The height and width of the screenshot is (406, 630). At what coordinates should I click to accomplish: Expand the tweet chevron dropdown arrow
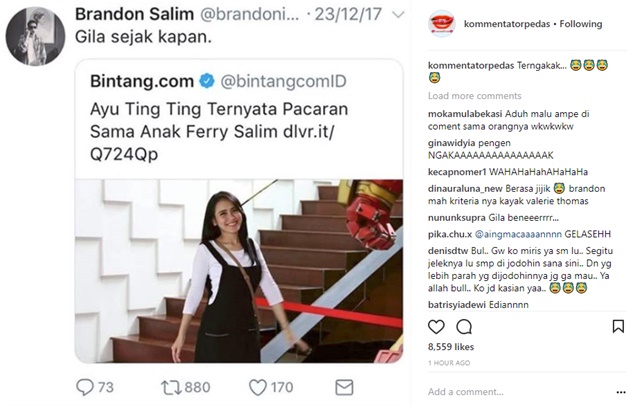(398, 15)
